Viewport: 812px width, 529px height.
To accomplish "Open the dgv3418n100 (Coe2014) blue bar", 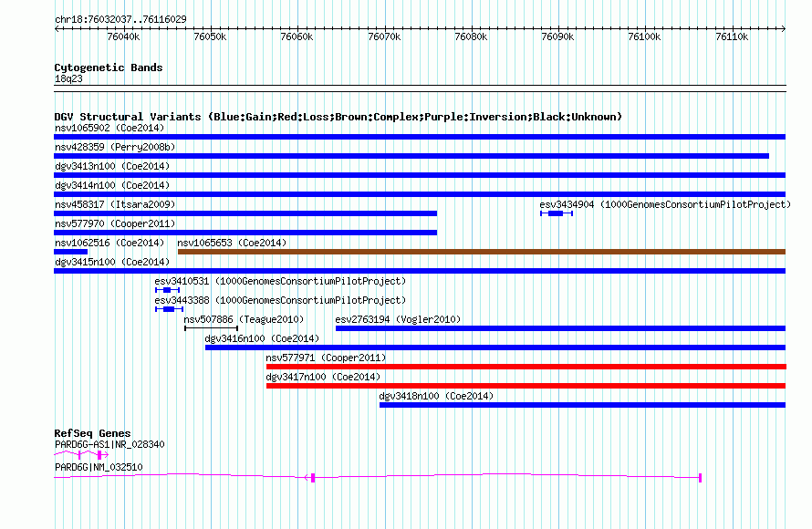I will coord(583,405).
